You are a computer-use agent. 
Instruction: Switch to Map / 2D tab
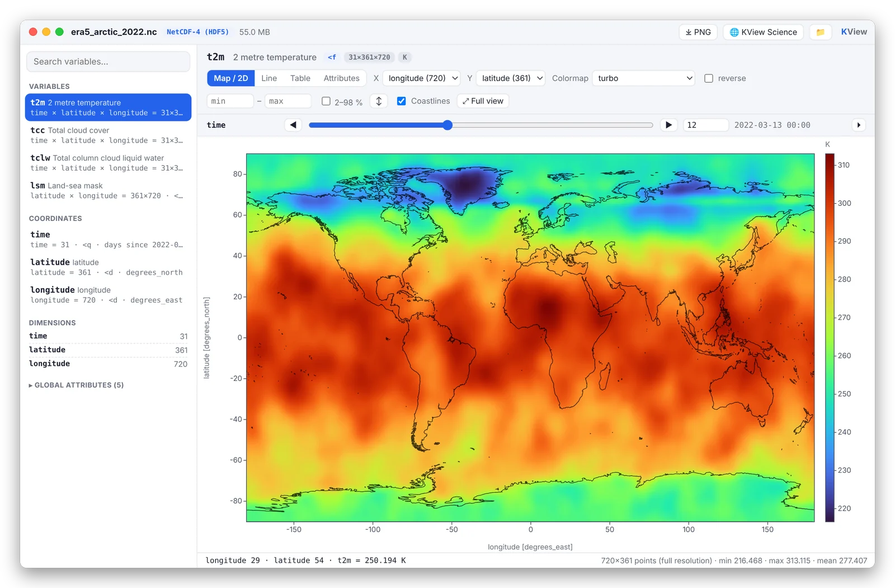tap(230, 78)
